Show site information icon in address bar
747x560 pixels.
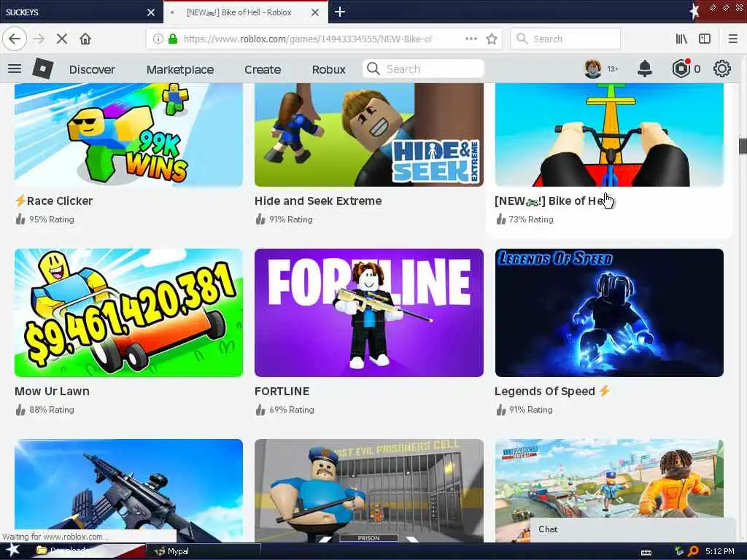(158, 39)
